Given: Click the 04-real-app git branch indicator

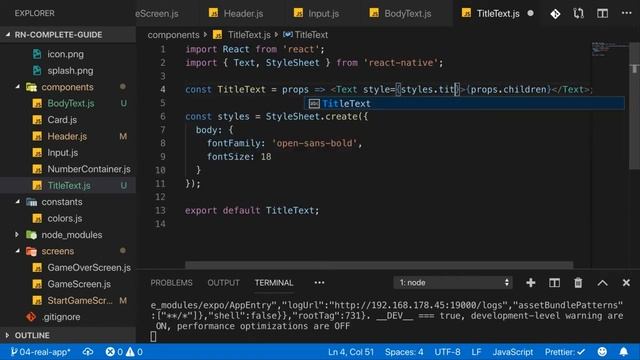Looking at the screenshot, I should [40, 352].
